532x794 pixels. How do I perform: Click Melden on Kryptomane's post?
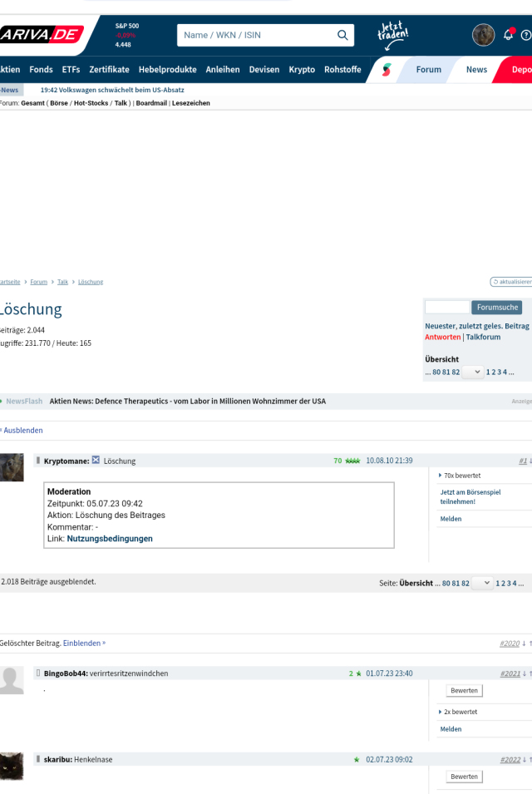click(x=451, y=519)
